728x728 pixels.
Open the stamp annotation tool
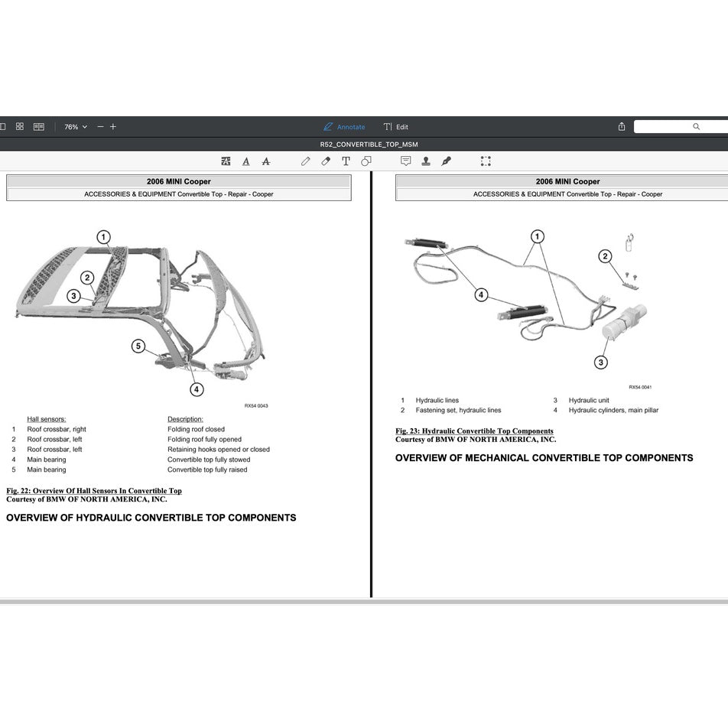pyautogui.click(x=426, y=161)
